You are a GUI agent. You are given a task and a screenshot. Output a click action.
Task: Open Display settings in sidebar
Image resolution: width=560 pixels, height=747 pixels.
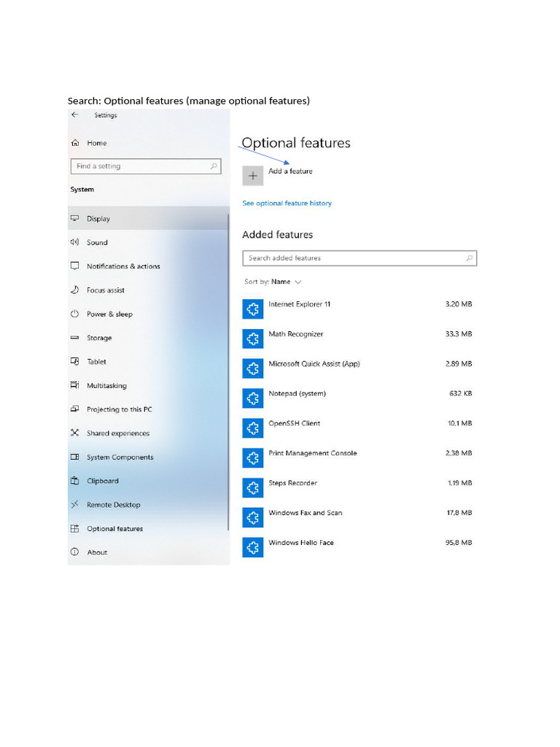[x=148, y=218]
